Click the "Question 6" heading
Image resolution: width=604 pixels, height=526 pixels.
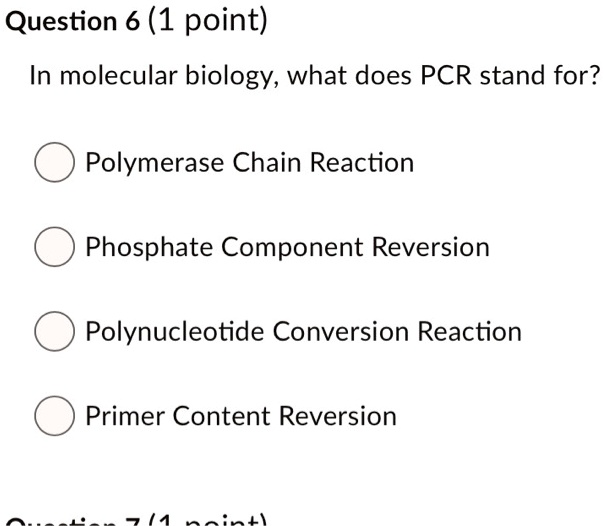click(72, 21)
